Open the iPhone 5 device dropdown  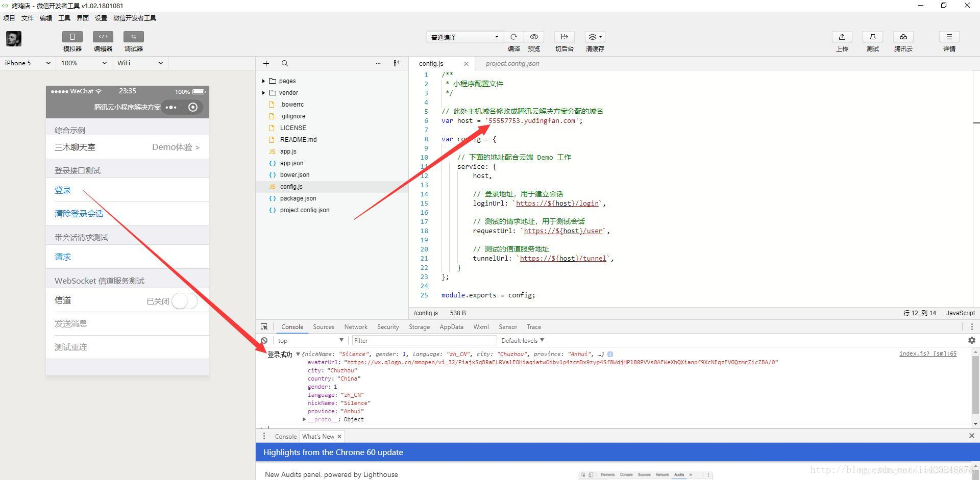[x=28, y=63]
